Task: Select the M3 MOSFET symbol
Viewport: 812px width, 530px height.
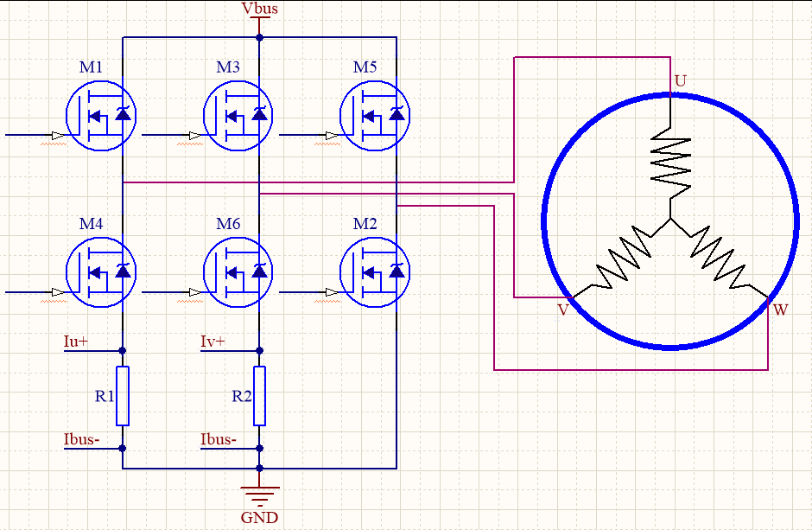Action: pos(238,116)
